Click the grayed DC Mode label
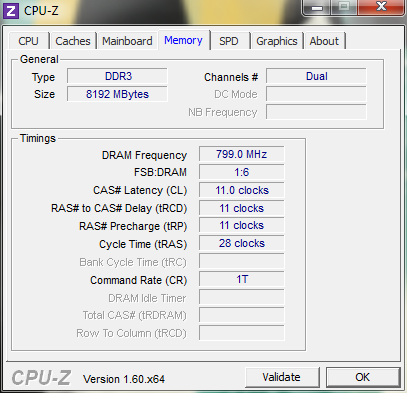Viewport: 407px width, 393px height. coord(236,94)
